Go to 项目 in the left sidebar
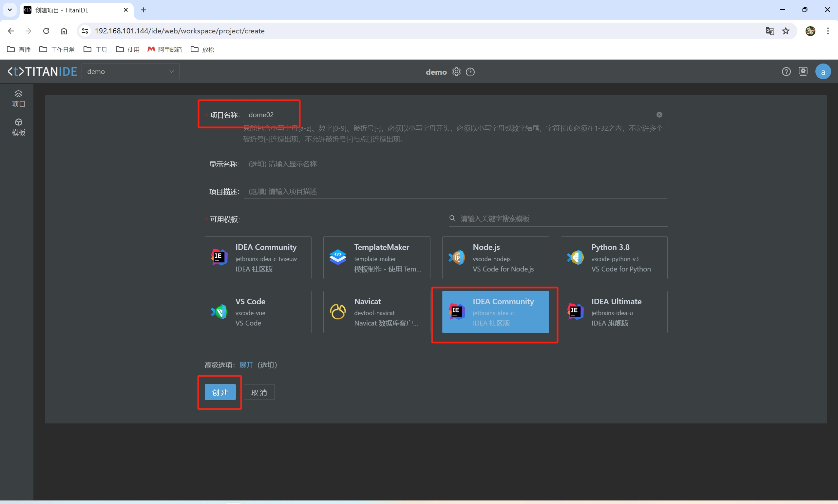838x504 pixels. point(18,99)
